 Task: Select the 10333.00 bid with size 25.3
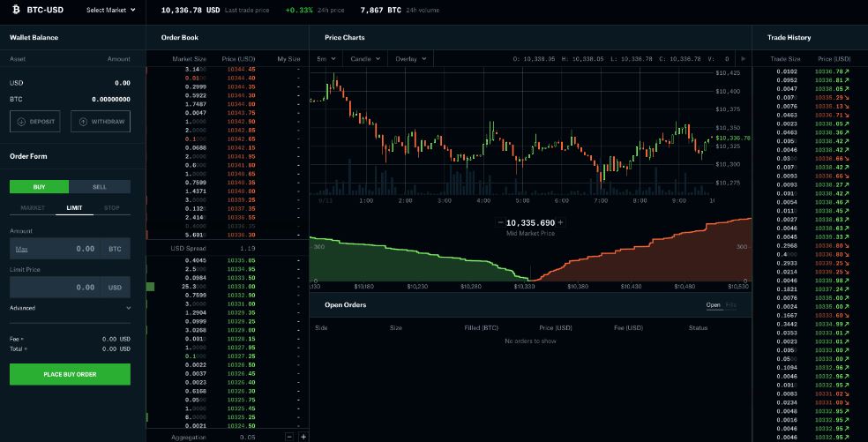point(228,287)
